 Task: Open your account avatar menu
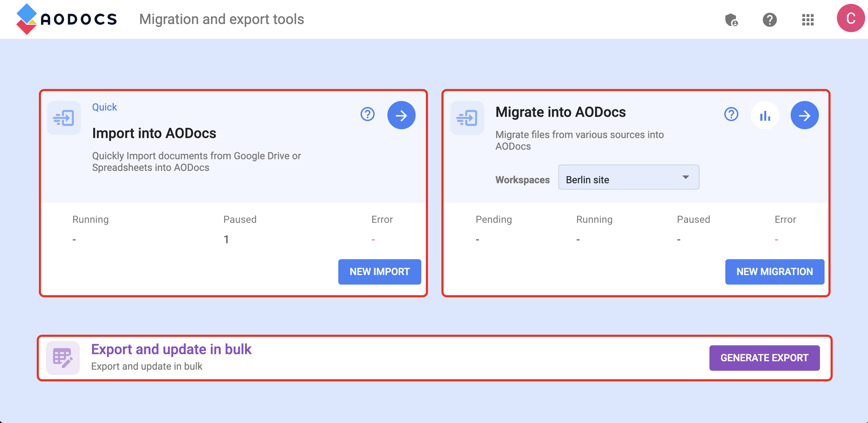click(851, 19)
